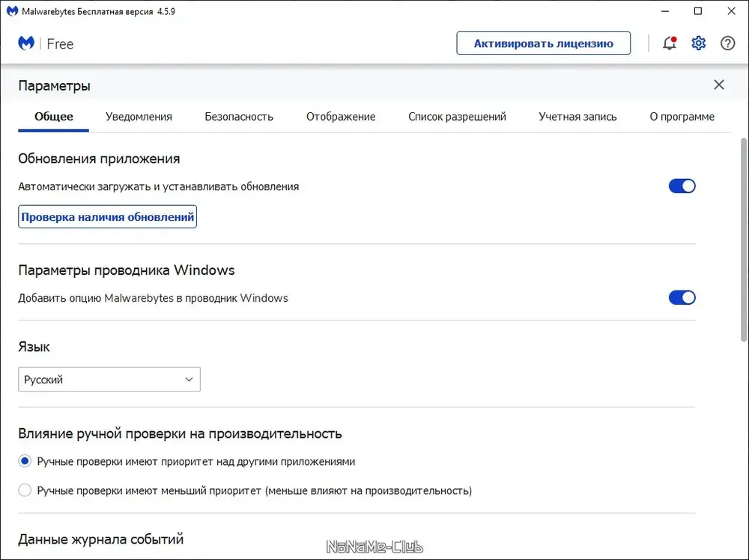The image size is (749, 560).
Task: Select manual scans lower priority option
Action: click(25, 491)
